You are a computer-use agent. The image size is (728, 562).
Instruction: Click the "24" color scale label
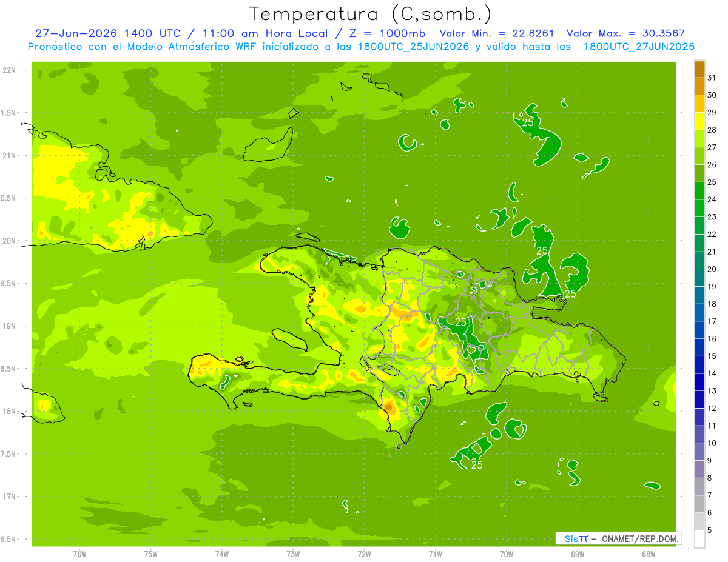tap(712, 199)
